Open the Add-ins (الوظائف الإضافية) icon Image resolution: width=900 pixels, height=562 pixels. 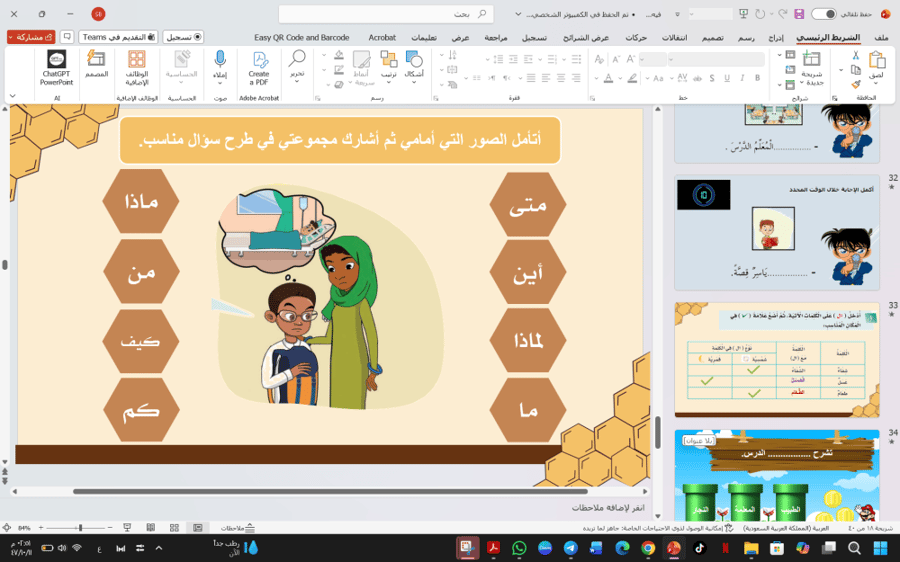click(137, 68)
